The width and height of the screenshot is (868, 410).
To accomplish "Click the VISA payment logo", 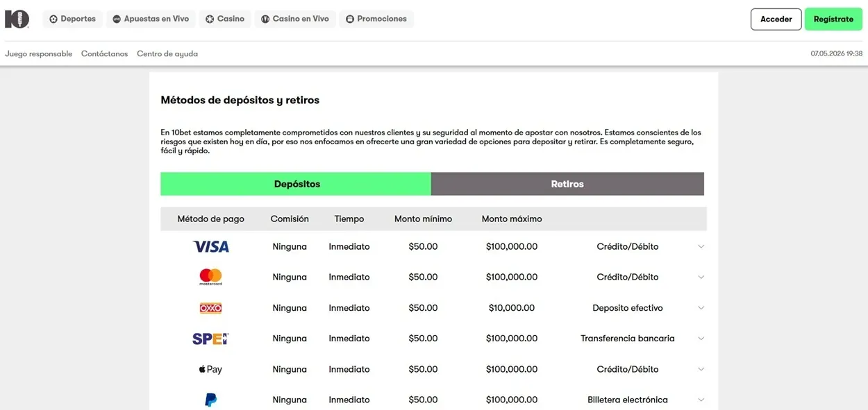I will [x=211, y=246].
